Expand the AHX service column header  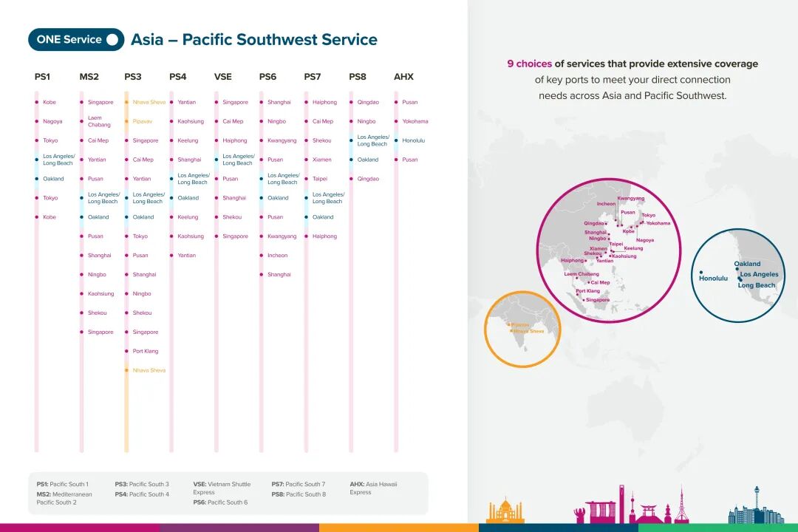(x=403, y=77)
